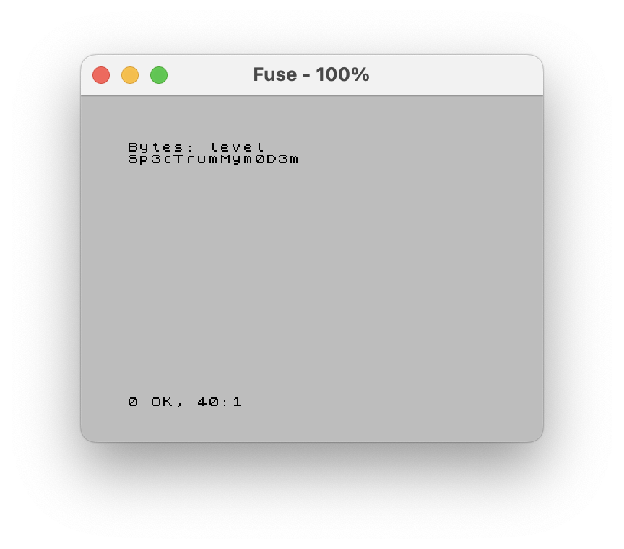Viewport: 624px width, 549px height.
Task: Click the blank area below the "0 OK" message
Action: 312,425
